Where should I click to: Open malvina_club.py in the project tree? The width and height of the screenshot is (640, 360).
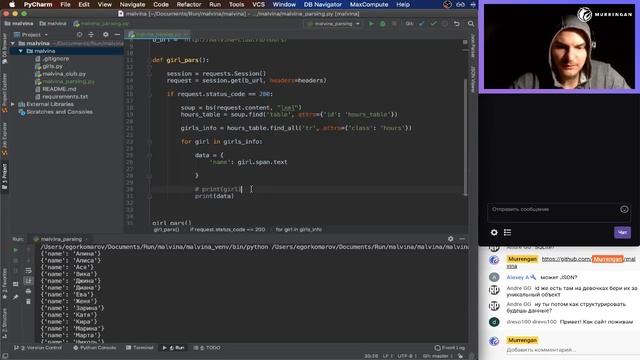tap(64, 74)
